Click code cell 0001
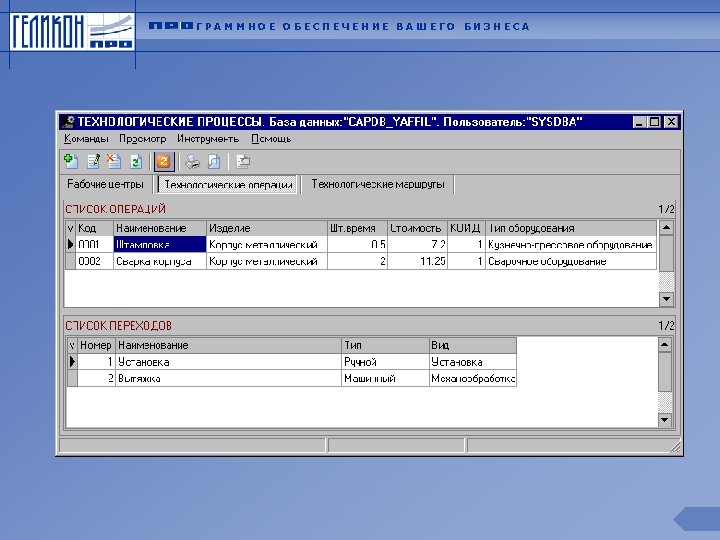The image size is (720, 540). tap(94, 244)
